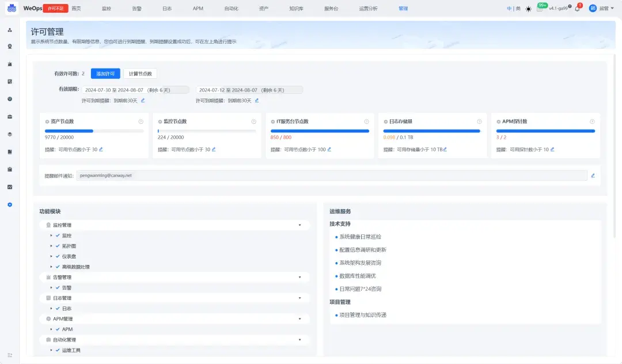Click the 计算节点数 button
622x364 pixels.
pos(141,74)
